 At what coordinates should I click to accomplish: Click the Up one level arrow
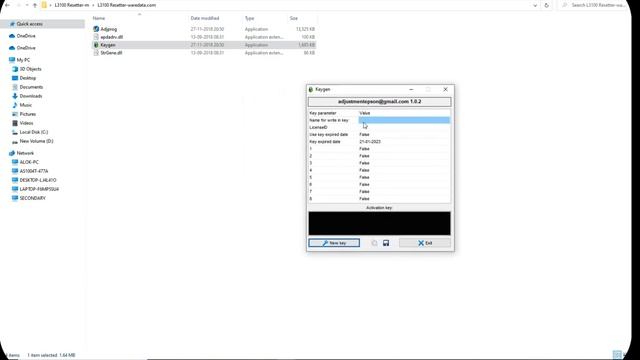(35, 5)
